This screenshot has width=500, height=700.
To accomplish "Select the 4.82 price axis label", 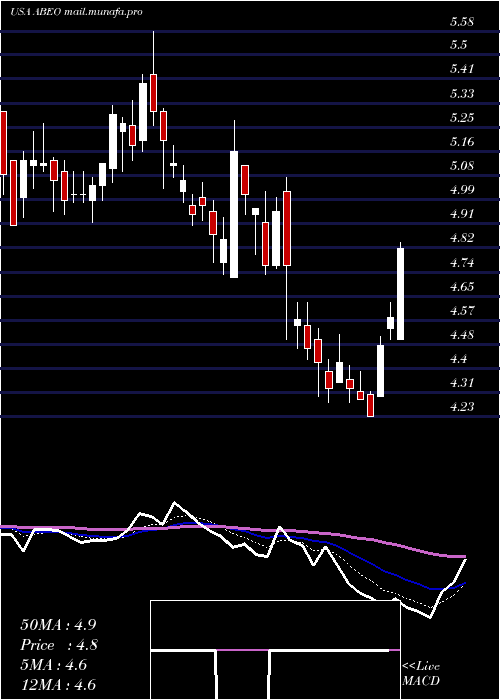I will (462, 238).
